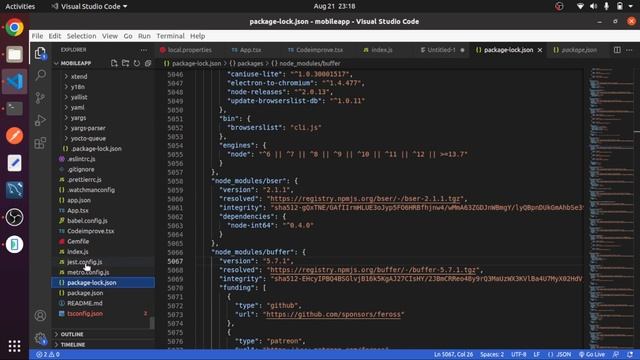Open the Manage gear icon
This screenshot has width=640, height=360.
pos(40,338)
